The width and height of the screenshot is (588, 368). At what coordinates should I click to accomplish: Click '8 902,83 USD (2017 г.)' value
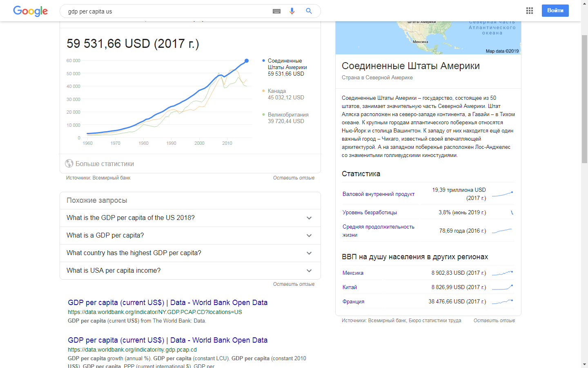pos(459,273)
